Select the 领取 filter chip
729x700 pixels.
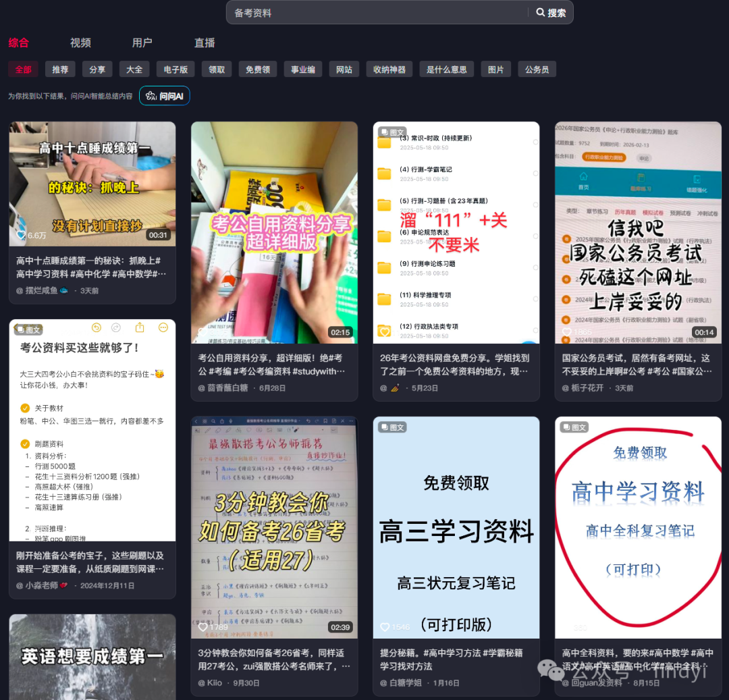tap(217, 70)
